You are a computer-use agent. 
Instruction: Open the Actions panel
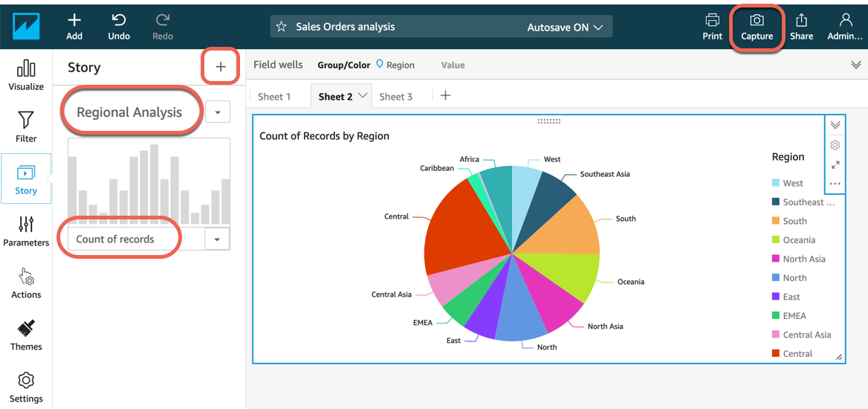pyautogui.click(x=26, y=283)
